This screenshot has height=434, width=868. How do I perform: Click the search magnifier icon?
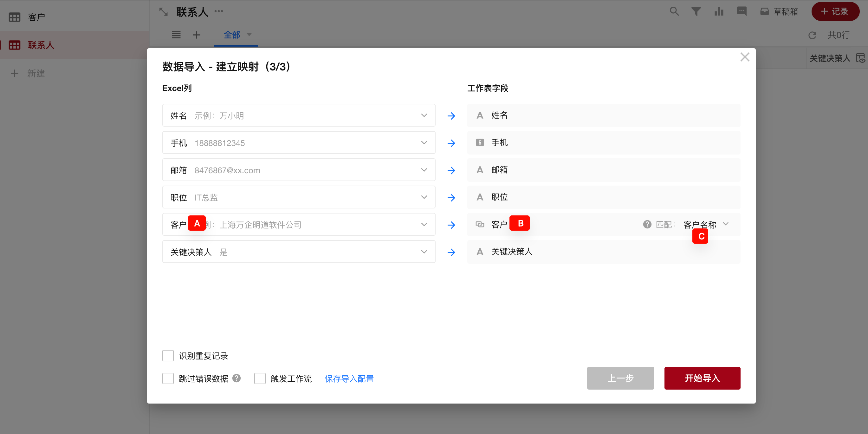click(674, 11)
